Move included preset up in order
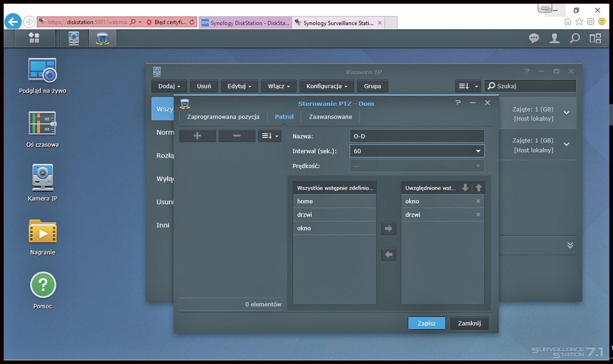Screen dimensions: 613x364 [478, 188]
